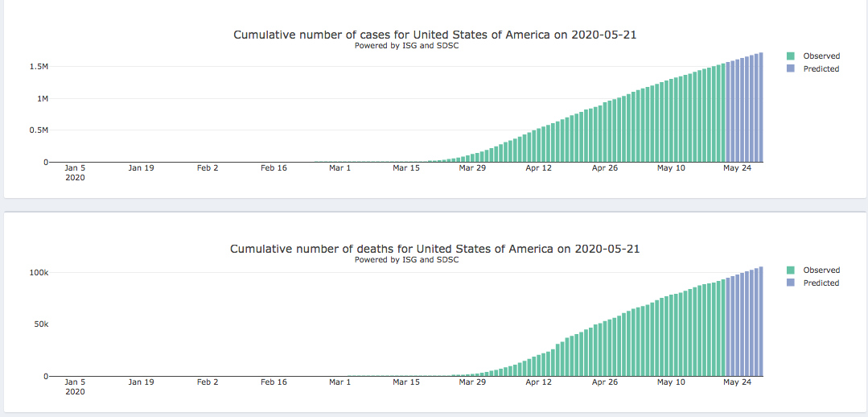Viewport: 868px width, 417px height.
Task: Click the 0.5M y-axis label
Action: pyautogui.click(x=39, y=130)
